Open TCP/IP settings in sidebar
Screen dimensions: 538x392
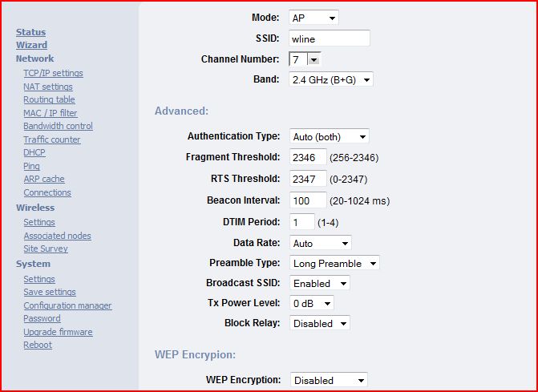[53, 73]
